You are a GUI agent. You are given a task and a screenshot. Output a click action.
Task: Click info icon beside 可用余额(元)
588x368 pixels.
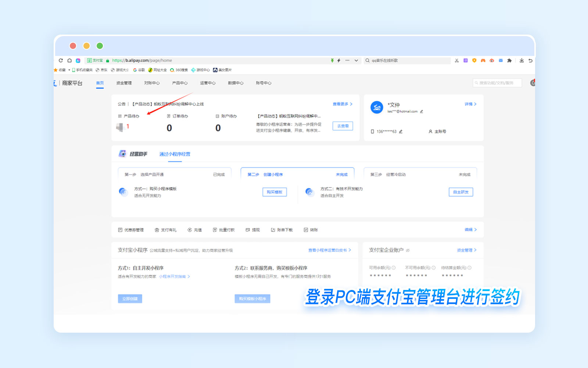pos(394,268)
